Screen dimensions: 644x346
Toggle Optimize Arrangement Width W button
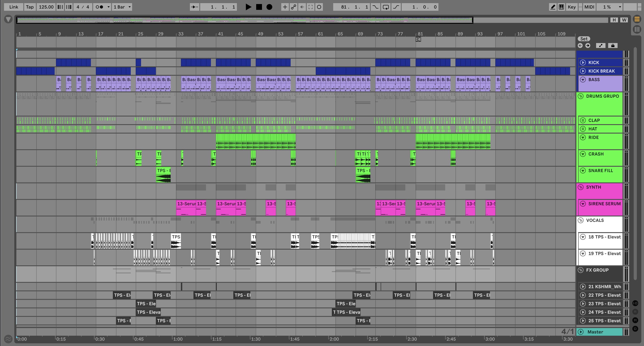[x=624, y=20]
